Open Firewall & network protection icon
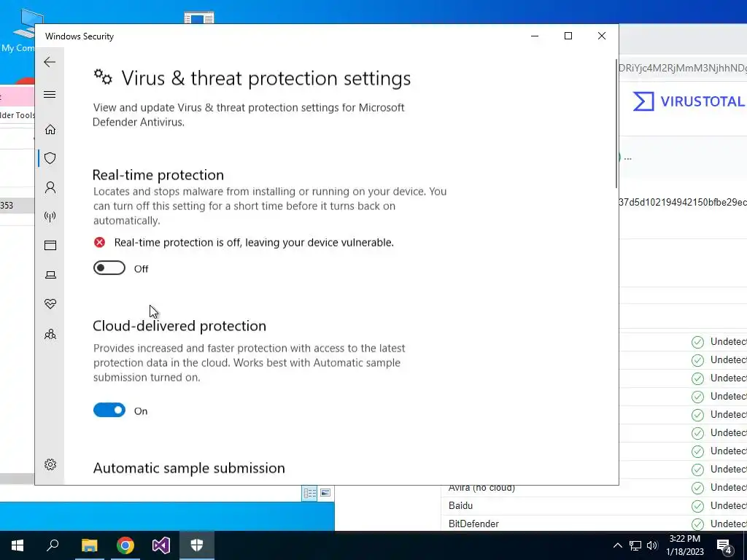The height and width of the screenshot is (560, 747). 50,217
